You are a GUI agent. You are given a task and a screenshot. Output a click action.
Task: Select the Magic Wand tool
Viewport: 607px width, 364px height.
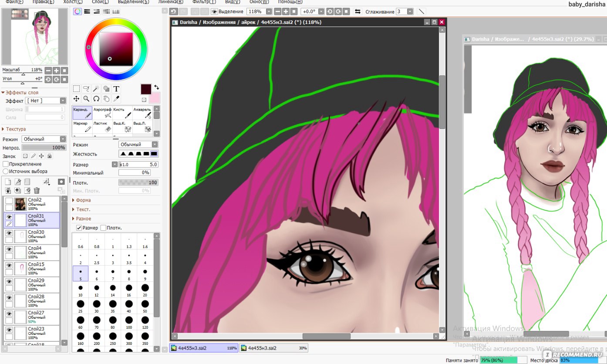pyautogui.click(x=96, y=88)
